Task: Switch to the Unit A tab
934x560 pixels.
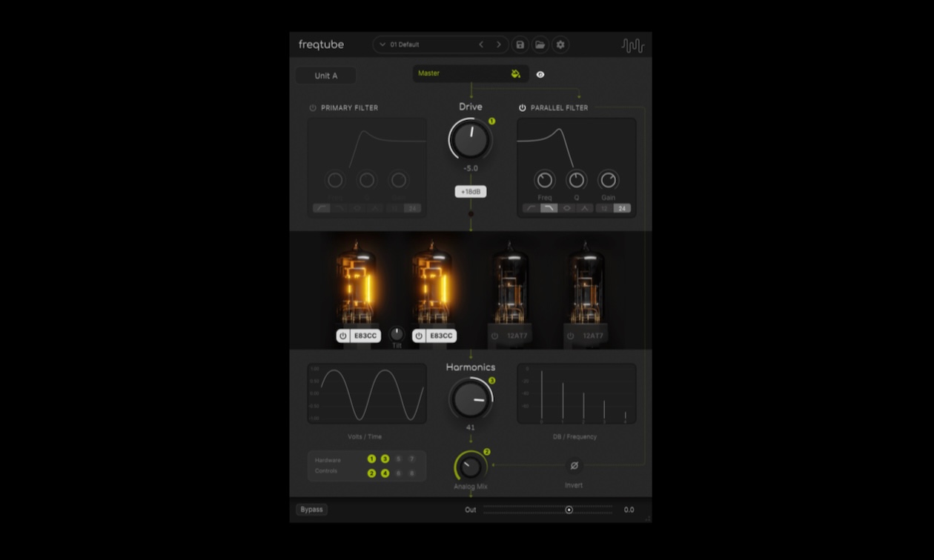Action: [x=325, y=75]
